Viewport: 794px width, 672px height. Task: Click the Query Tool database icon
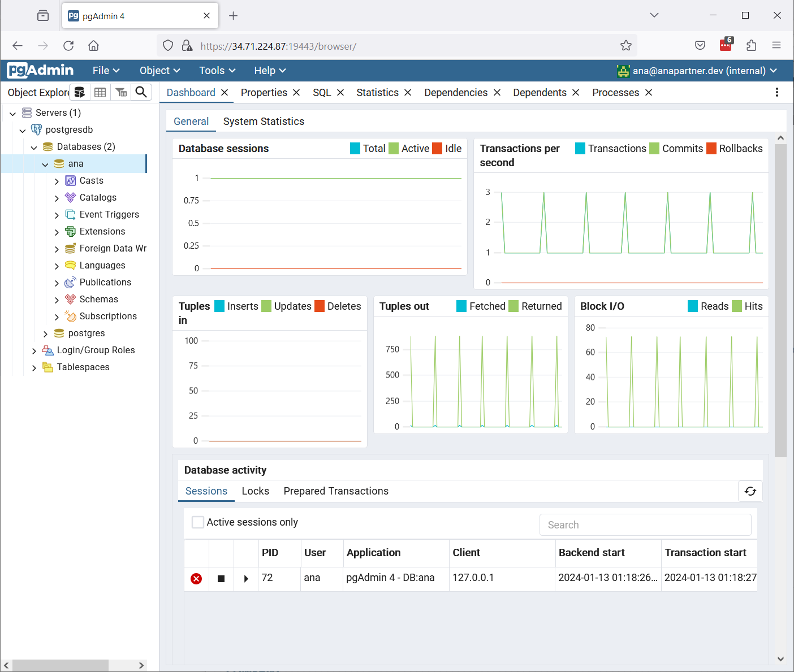(x=80, y=92)
